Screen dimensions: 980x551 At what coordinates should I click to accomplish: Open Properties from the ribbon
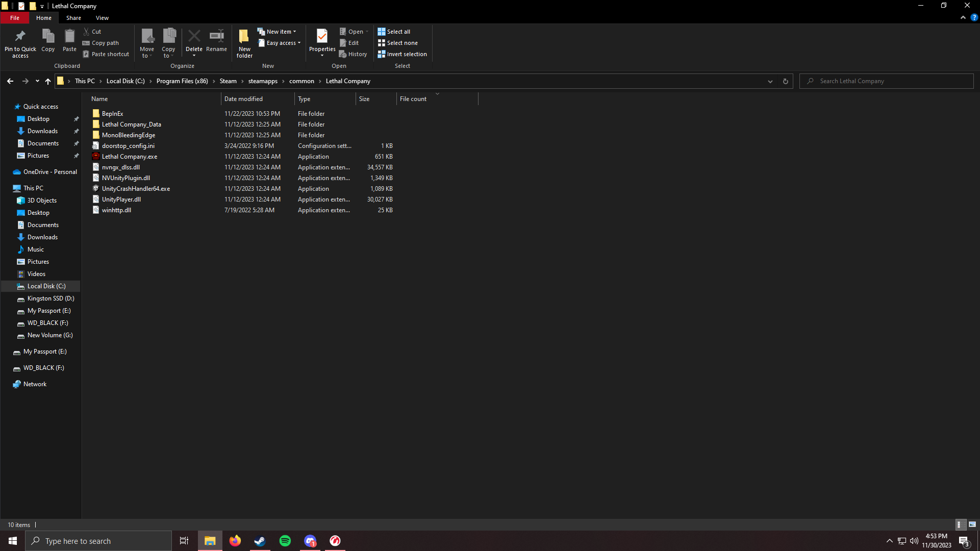(x=322, y=36)
